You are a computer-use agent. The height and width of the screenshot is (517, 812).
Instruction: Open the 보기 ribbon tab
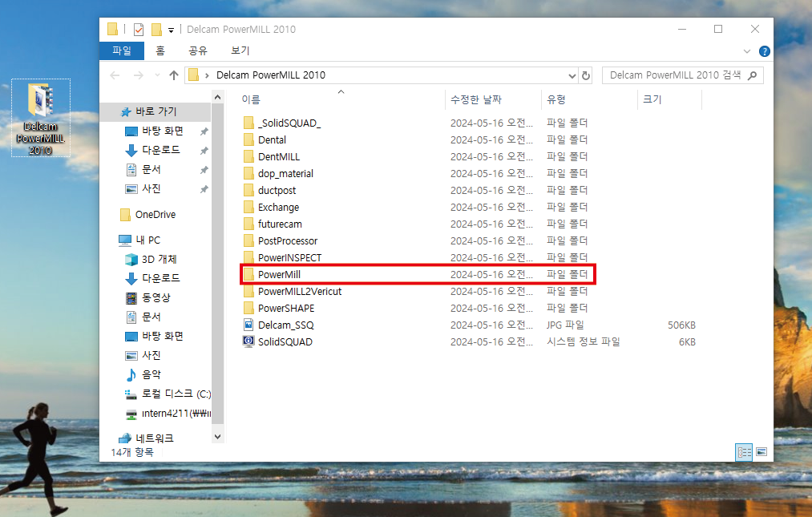[x=240, y=50]
